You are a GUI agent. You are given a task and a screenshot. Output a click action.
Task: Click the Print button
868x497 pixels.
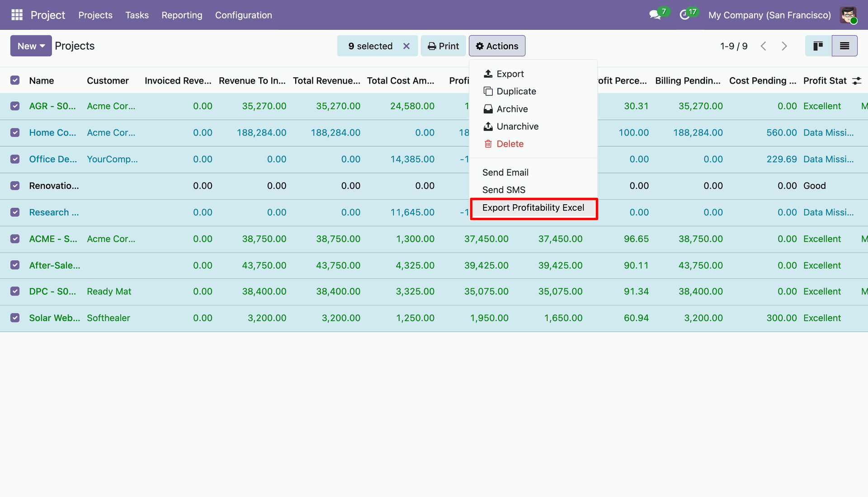point(443,46)
